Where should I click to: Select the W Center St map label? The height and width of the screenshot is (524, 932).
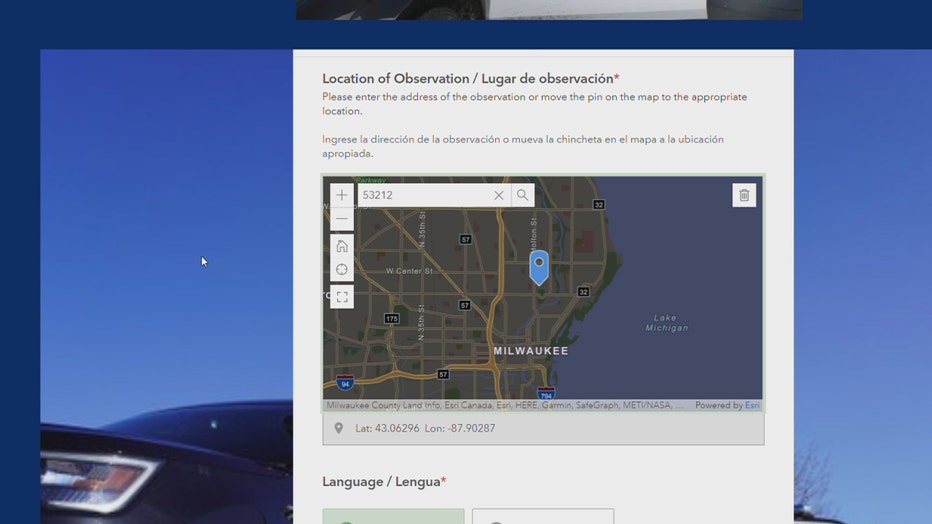[410, 271]
